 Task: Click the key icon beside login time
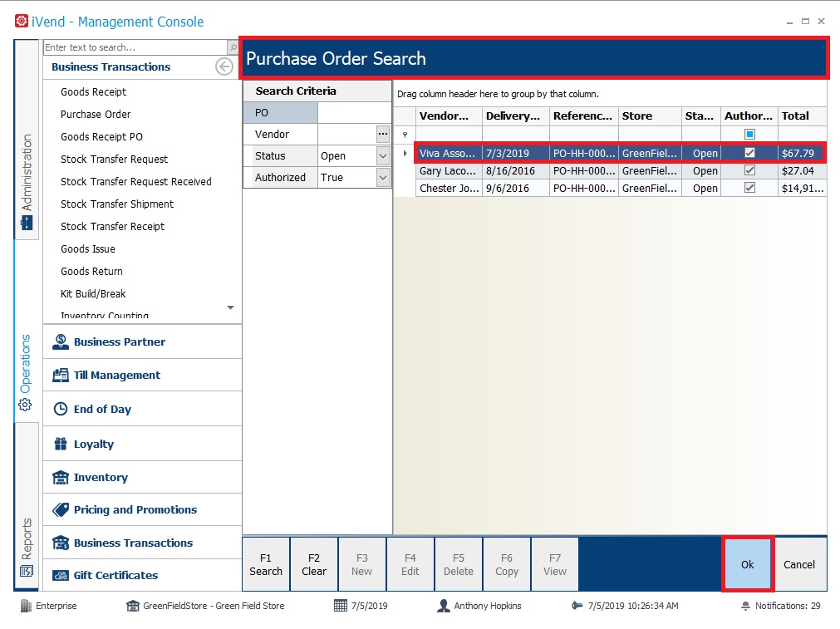click(x=577, y=606)
